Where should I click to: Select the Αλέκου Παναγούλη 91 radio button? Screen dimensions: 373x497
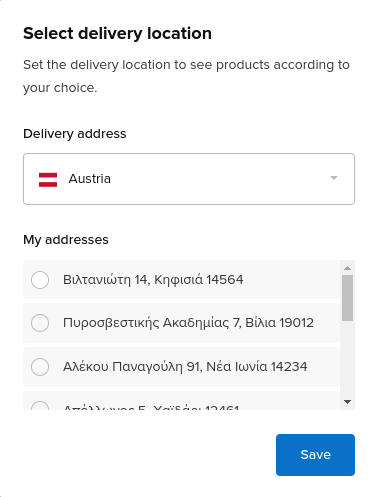click(40, 367)
